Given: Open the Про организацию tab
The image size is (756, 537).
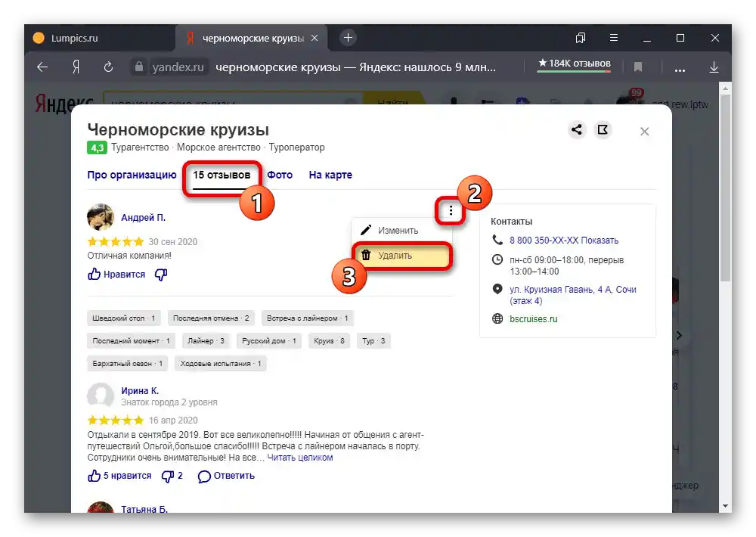Looking at the screenshot, I should point(132,175).
